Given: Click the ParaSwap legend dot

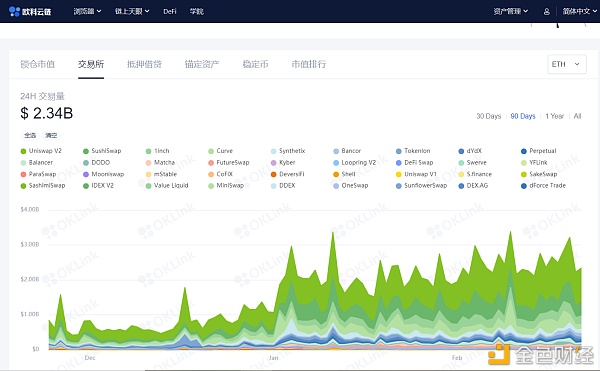Looking at the screenshot, I should [23, 174].
